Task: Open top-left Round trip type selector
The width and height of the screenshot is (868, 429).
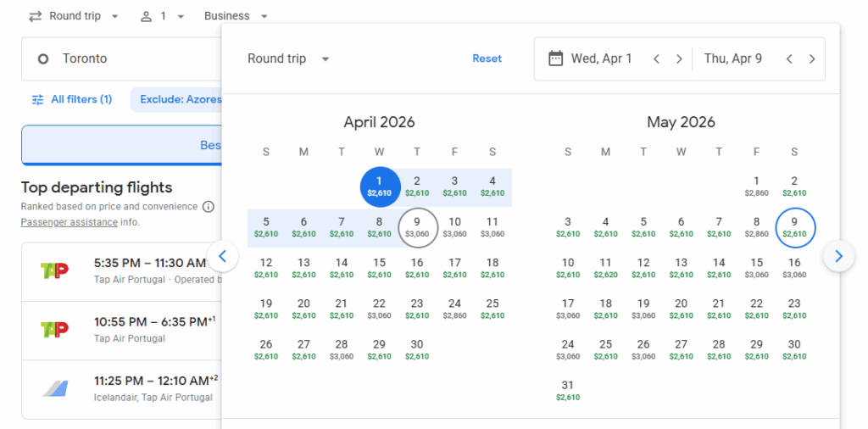Action: (x=74, y=16)
